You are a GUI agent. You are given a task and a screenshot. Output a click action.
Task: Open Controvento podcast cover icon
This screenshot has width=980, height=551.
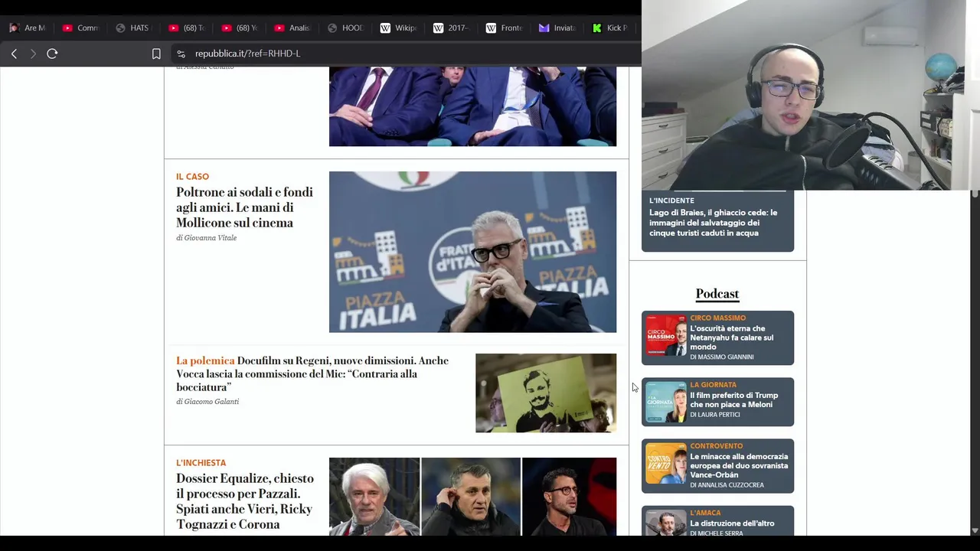pos(666,464)
